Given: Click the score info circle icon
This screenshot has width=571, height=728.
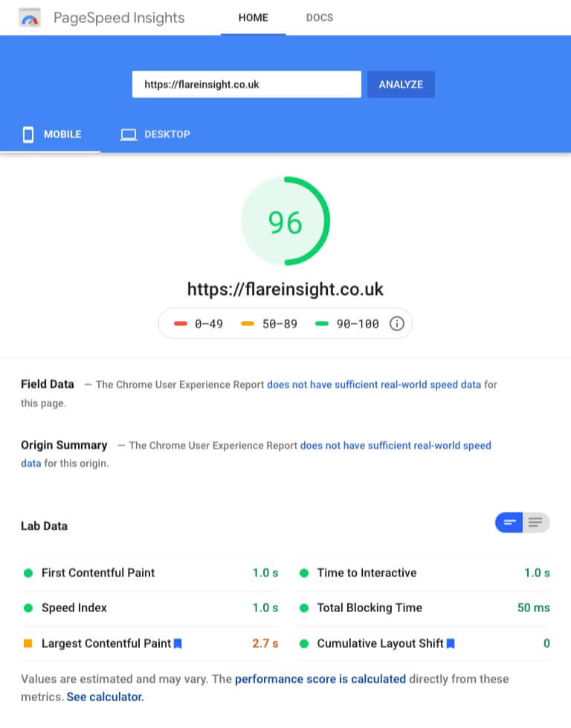Looking at the screenshot, I should tap(396, 324).
